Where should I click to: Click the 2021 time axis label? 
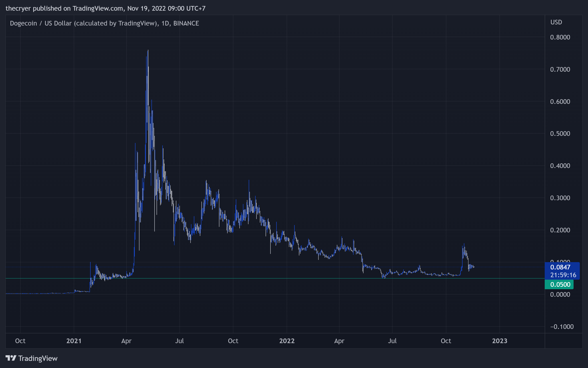(74, 341)
